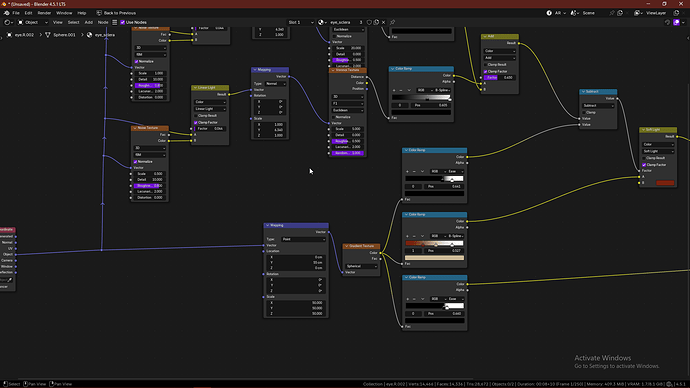The image size is (690, 388).
Task: Click the red B color swatch in Soft Light
Action: pos(665,183)
